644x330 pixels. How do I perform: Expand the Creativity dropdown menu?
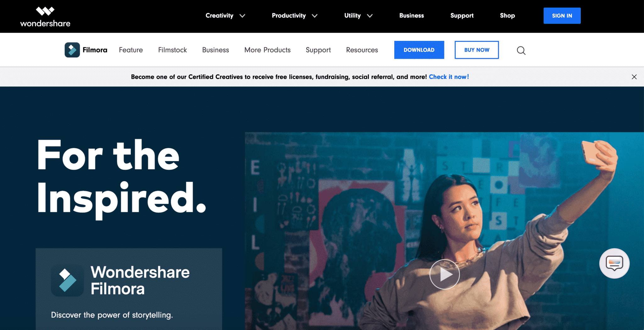[219, 15]
